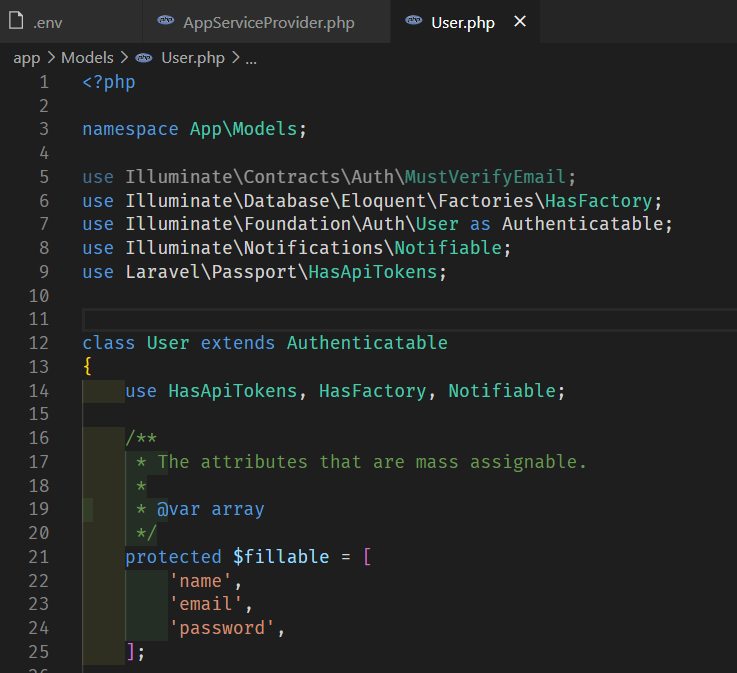Click 'HasFactory' in the import on line 6
This screenshot has width=737, height=673.
pos(598,201)
